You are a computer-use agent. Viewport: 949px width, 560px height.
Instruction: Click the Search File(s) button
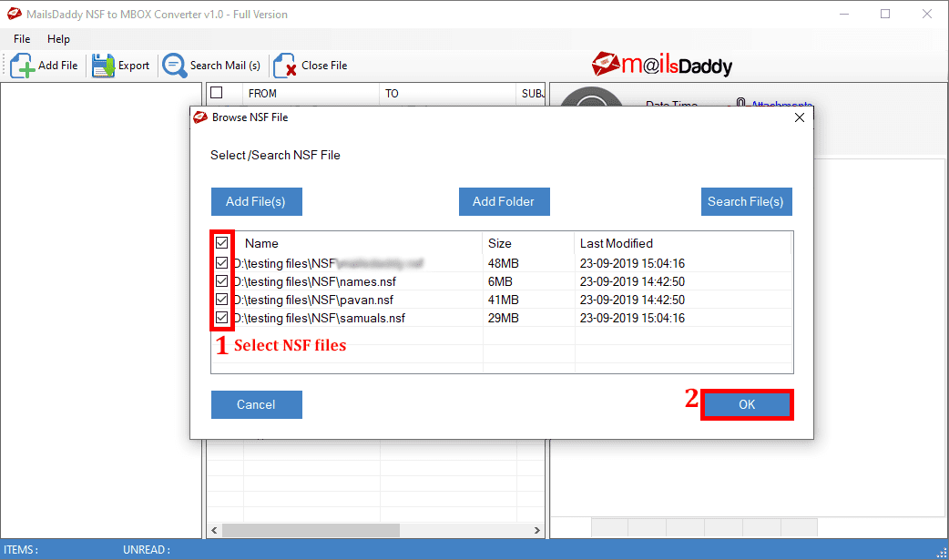(x=746, y=201)
